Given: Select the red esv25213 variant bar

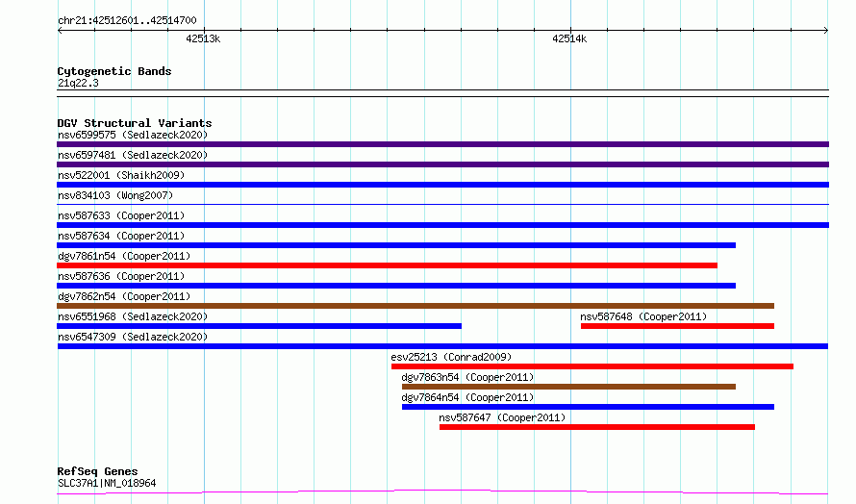Looking at the screenshot, I should point(592,366).
